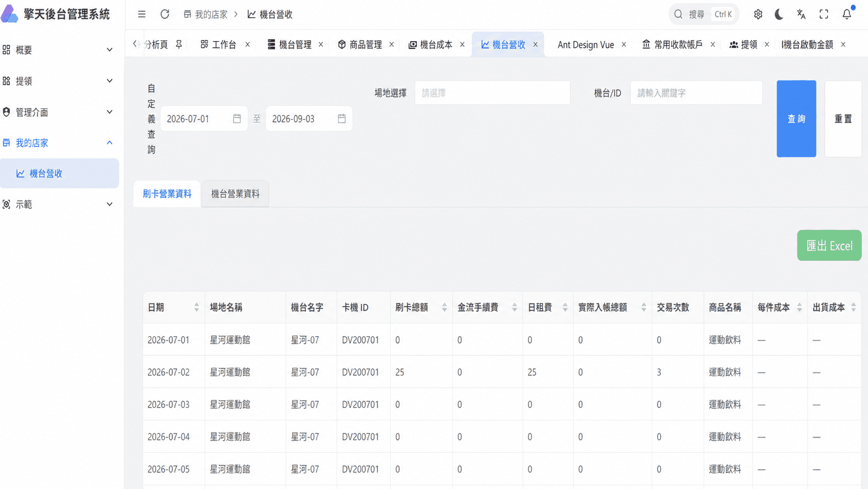
Task: Expand the 概要 sidebar menu
Action: [59, 50]
